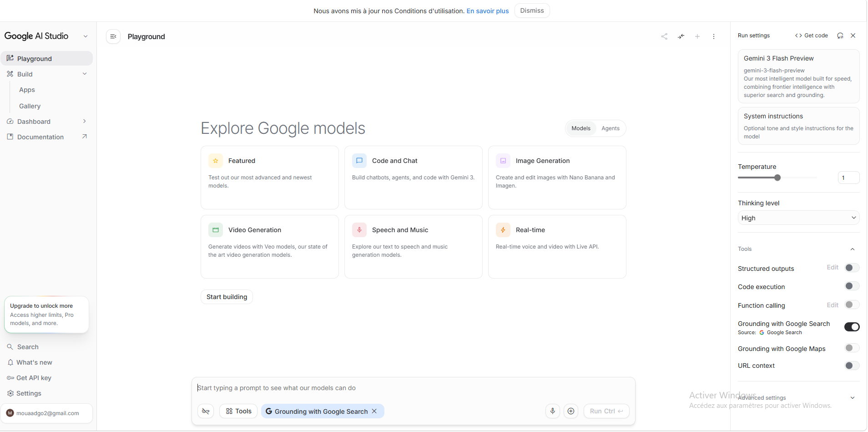Click the Start building button
The image size is (868, 432).
[227, 297]
